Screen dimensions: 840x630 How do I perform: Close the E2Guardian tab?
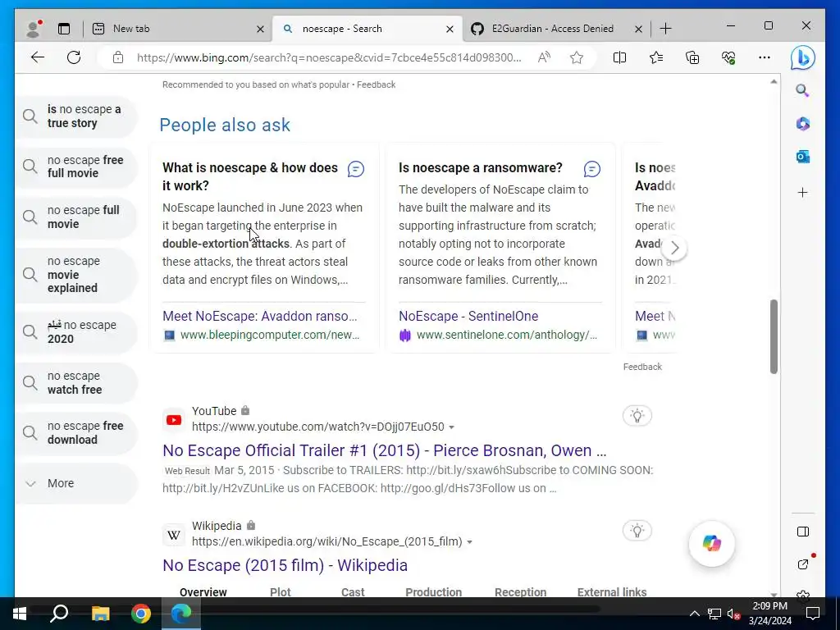[638, 29]
